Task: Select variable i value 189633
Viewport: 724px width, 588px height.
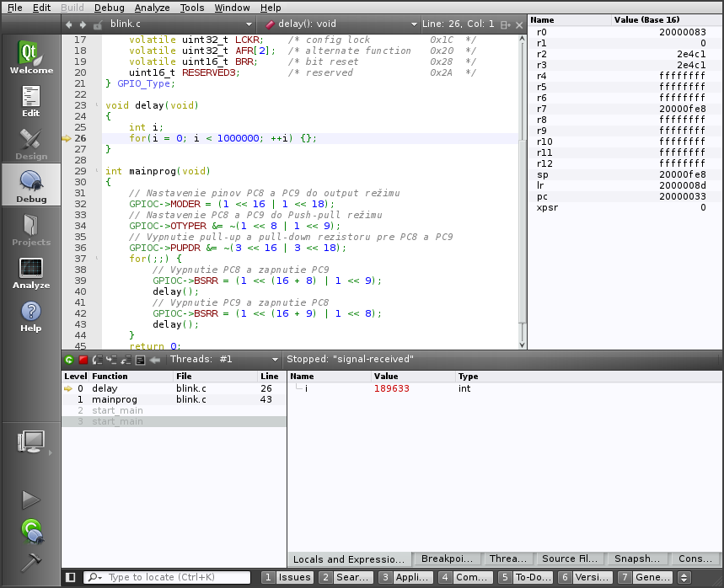Action: click(392, 388)
